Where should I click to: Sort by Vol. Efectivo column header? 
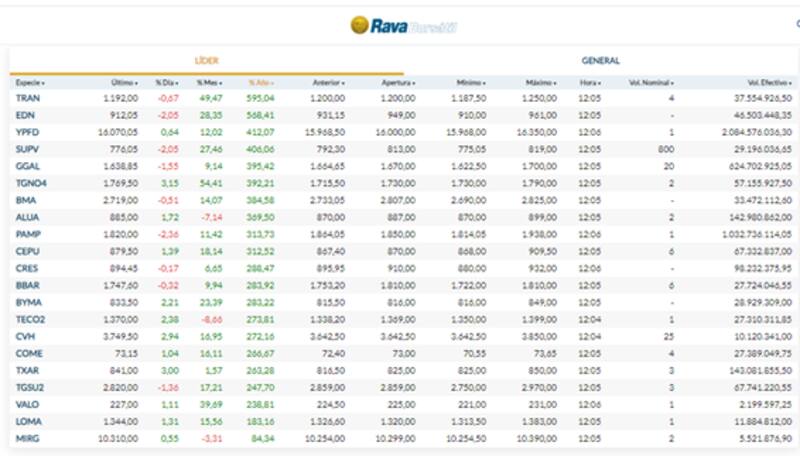[x=769, y=82]
